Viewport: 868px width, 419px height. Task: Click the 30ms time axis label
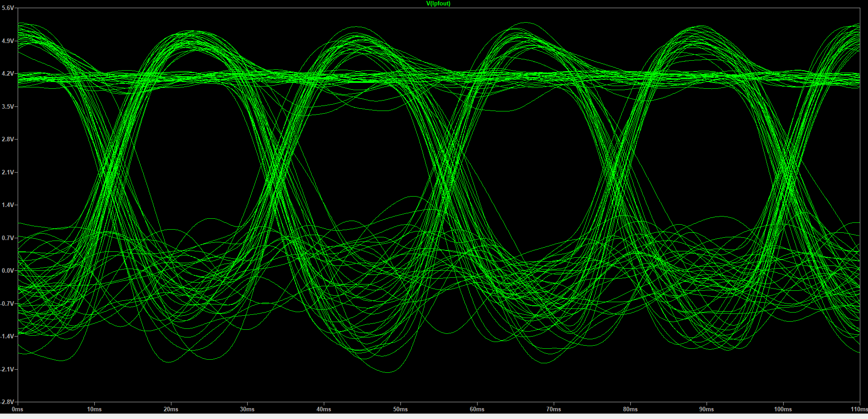247,409
